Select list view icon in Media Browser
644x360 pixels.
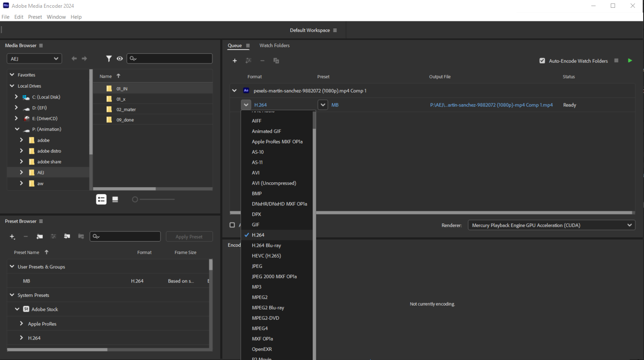coord(101,199)
